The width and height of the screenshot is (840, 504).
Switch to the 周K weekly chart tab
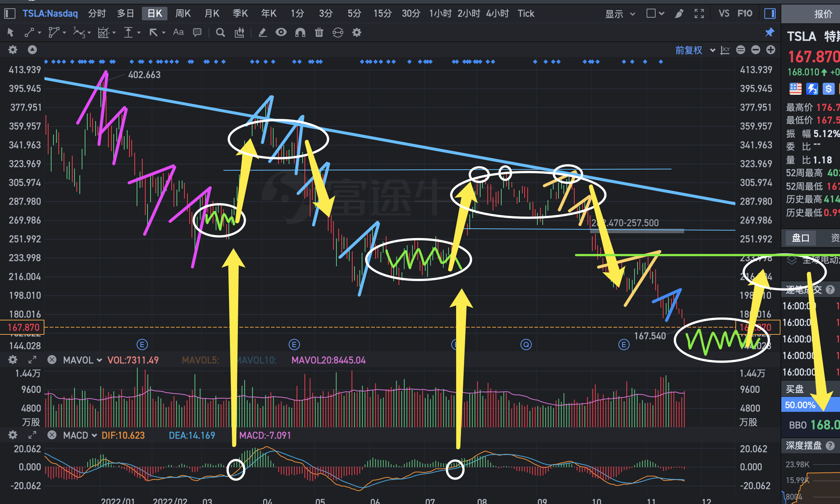pyautogui.click(x=183, y=14)
